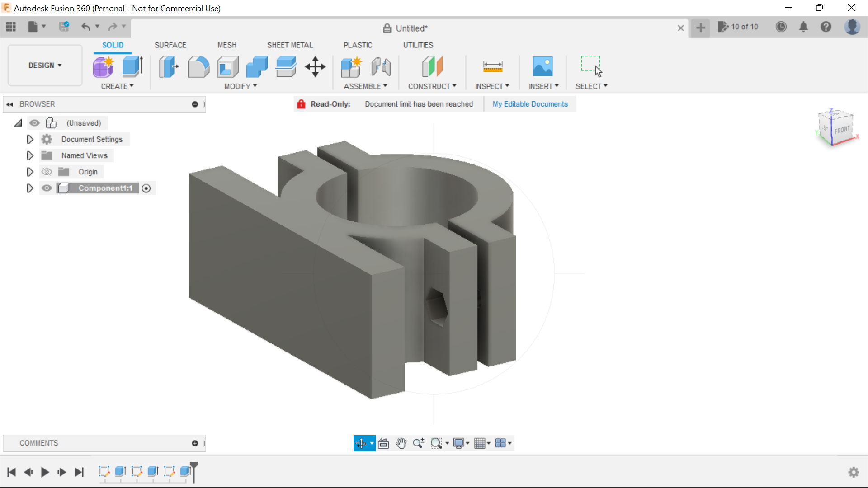Expand the Named Views folder
This screenshot has width=868, height=488.
click(30, 155)
